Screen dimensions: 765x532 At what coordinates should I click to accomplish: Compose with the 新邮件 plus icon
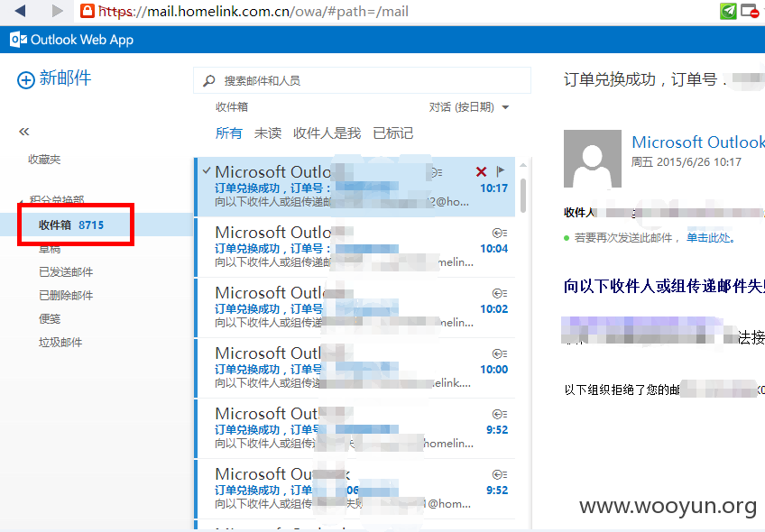pos(26,79)
